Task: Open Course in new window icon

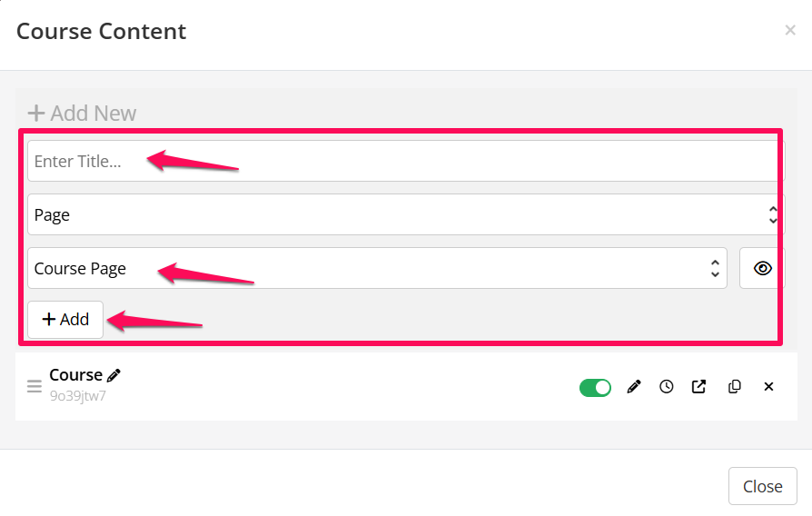Action: click(698, 387)
